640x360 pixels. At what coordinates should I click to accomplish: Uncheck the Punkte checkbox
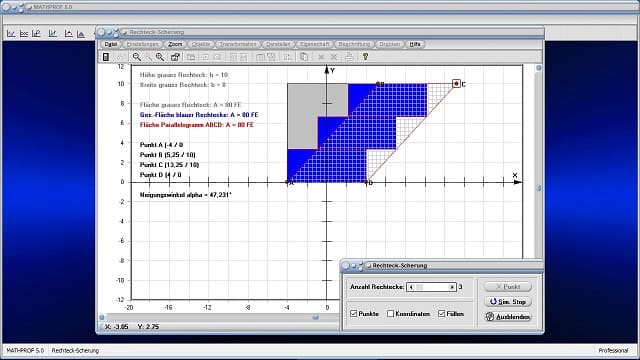tap(353, 313)
